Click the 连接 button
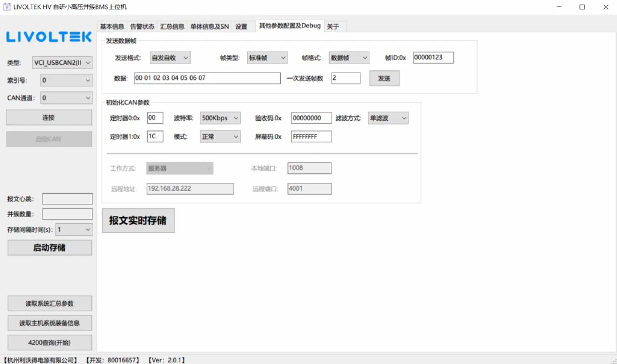617x364 pixels. tap(49, 117)
